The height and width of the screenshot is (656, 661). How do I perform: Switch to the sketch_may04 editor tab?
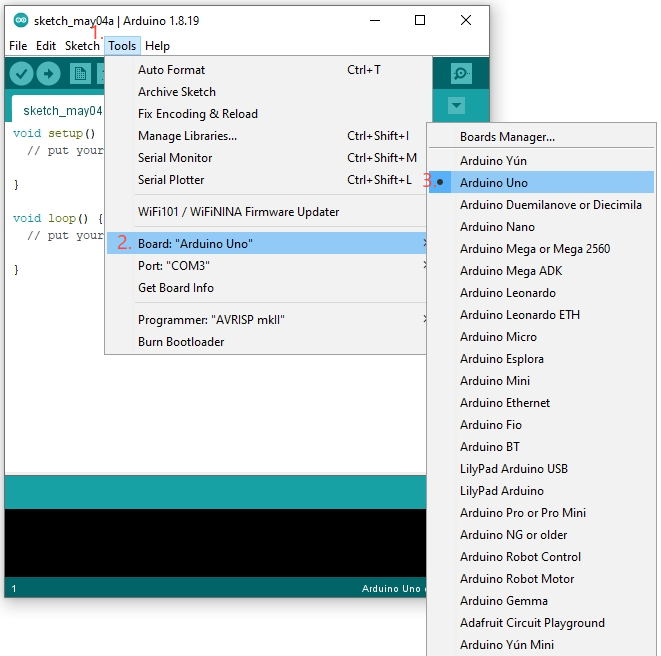59,110
